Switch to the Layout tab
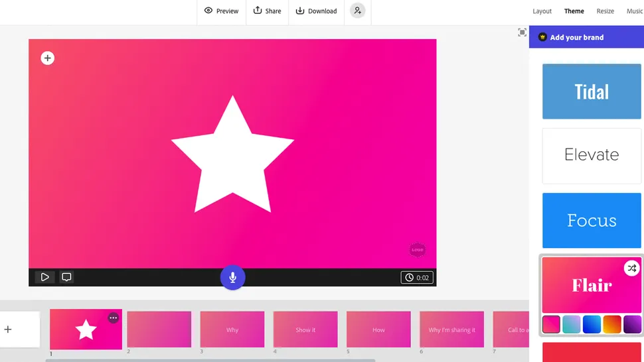Image resolution: width=644 pixels, height=362 pixels. 542,11
